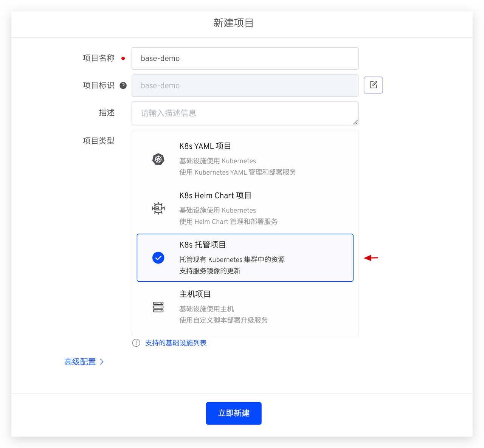Click the greyed 项目标识 field
This screenshot has width=484, height=448.
tap(245, 85)
